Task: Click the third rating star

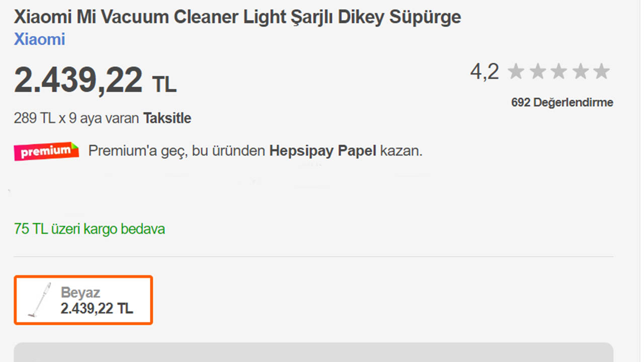Action: point(559,72)
